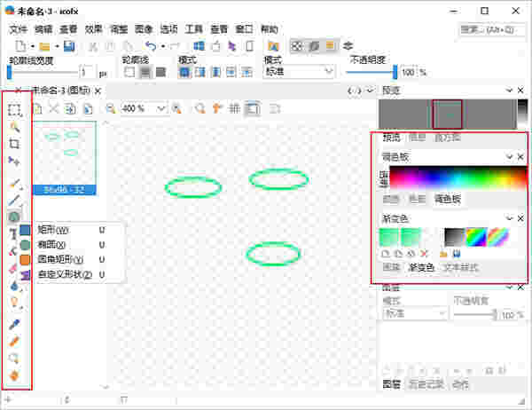Switch to the 历史记录 tab in the bottom-right panel
The width and height of the screenshot is (532, 410).
point(426,384)
